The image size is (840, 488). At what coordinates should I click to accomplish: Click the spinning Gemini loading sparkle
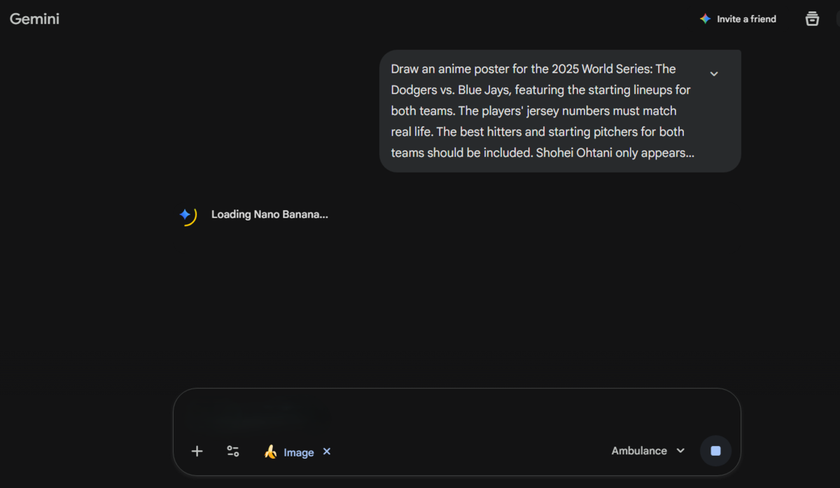[186, 215]
